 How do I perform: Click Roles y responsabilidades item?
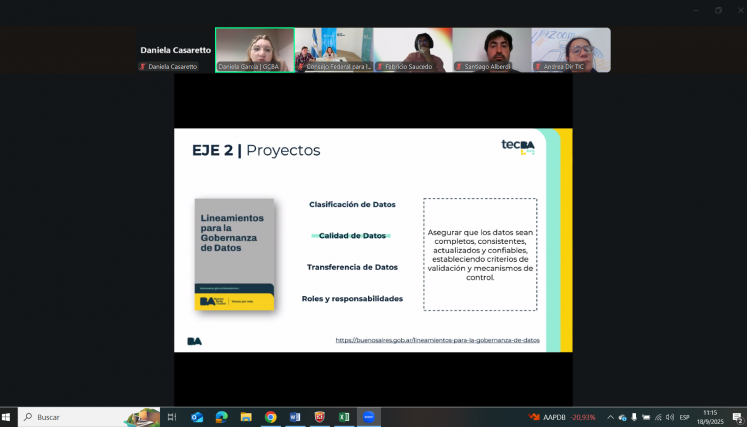tap(352, 299)
